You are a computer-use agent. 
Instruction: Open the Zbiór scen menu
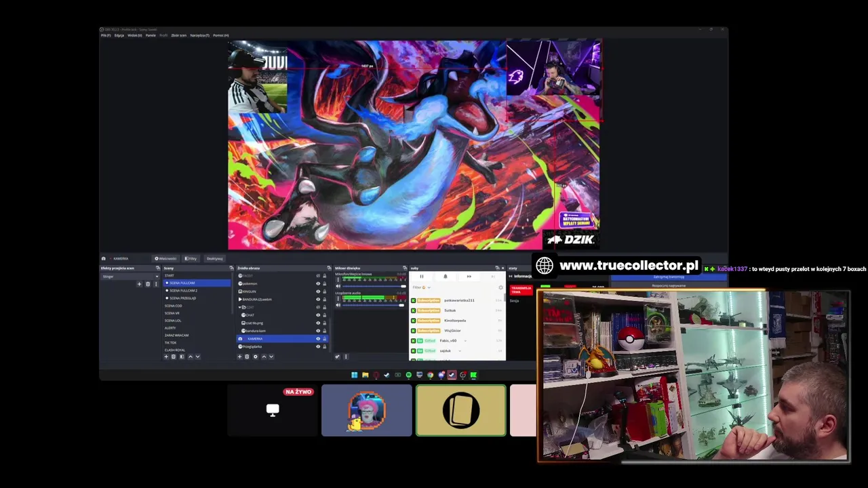tap(179, 35)
